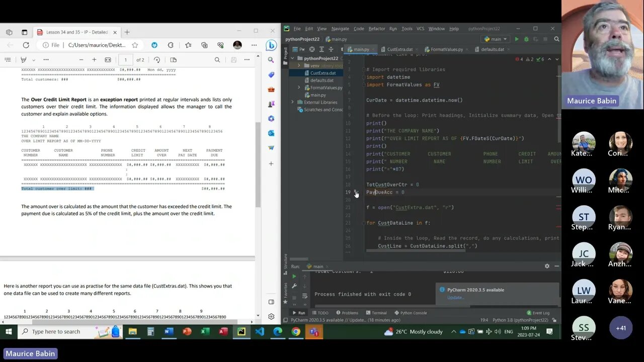644x362 pixels.
Task: Toggle soft-wrap icon in Run panel
Action: [x=304, y=296]
